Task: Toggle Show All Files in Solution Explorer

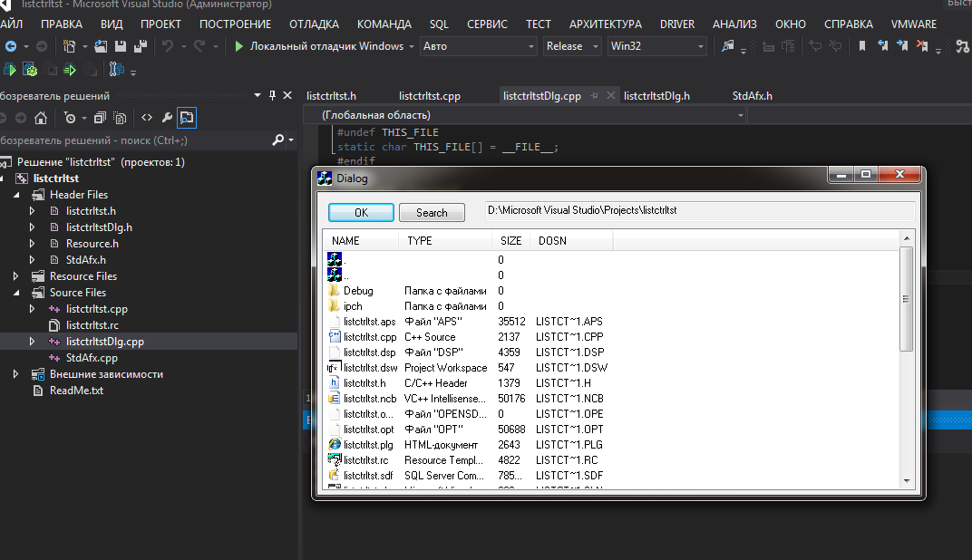Action: coord(120,118)
